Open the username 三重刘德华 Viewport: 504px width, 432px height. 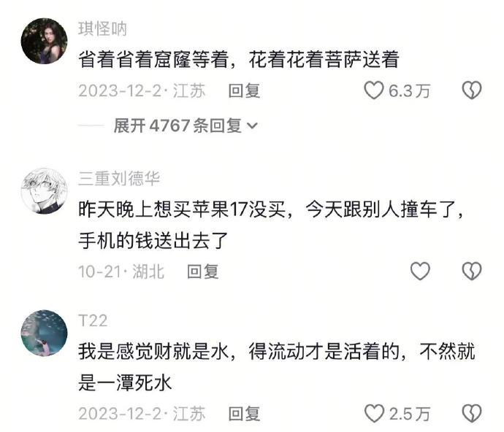coord(119,178)
